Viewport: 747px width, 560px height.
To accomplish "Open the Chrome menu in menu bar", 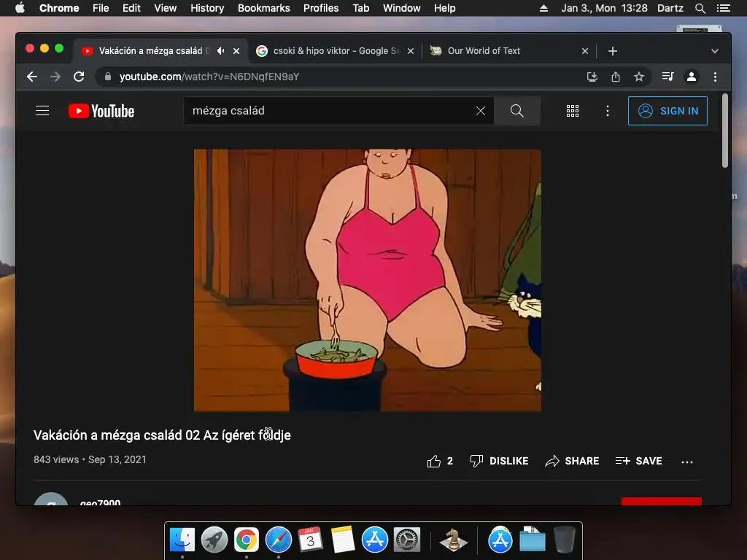I will 59,8.
